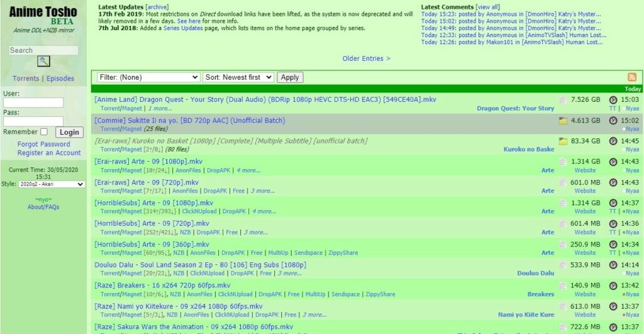
Task: Open the Series Updates page link
Action: [183, 28]
